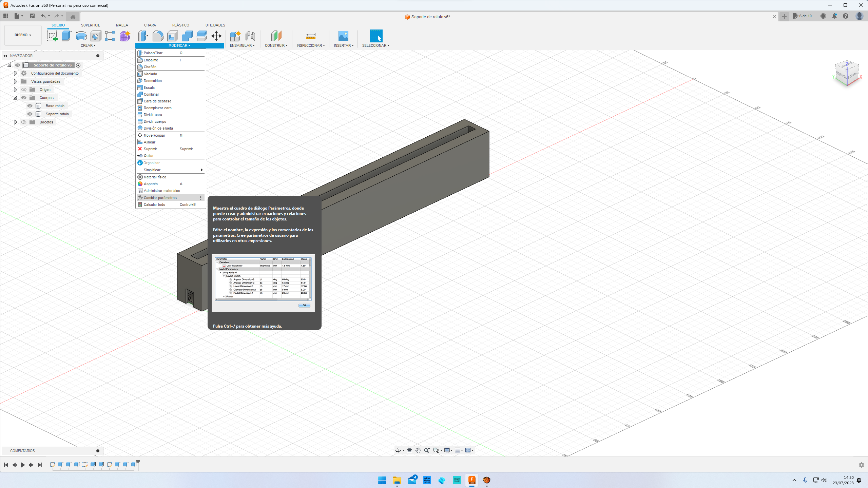The width and height of the screenshot is (868, 488).
Task: Click the Measure ruler icon under Inspeccionar
Action: point(310,36)
